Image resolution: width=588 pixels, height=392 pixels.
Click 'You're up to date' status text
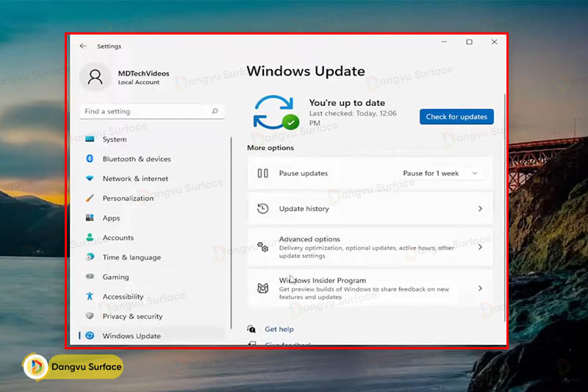pyautogui.click(x=347, y=103)
